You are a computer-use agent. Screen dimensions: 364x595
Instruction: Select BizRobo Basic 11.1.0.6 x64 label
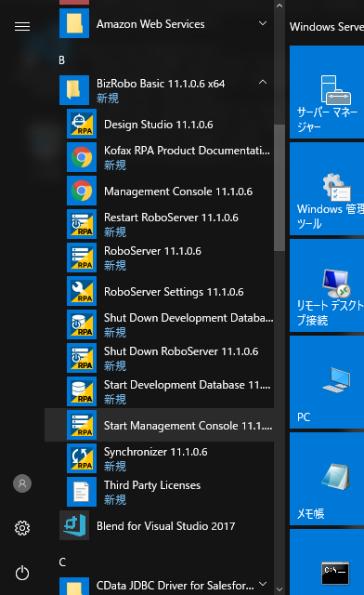pos(161,84)
